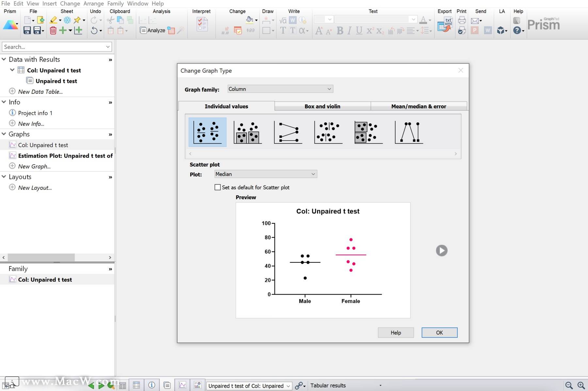
Task: Open the Insert menu
Action: point(49,4)
